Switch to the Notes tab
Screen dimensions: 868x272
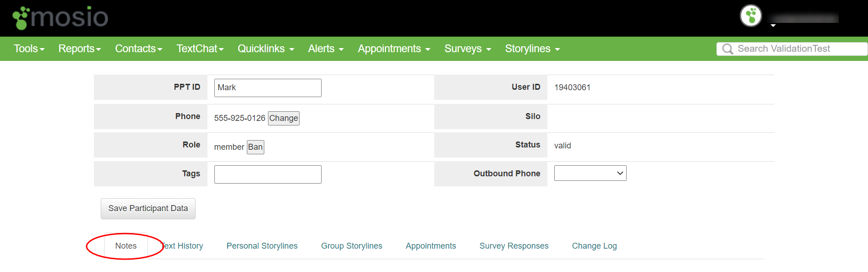[x=126, y=246]
